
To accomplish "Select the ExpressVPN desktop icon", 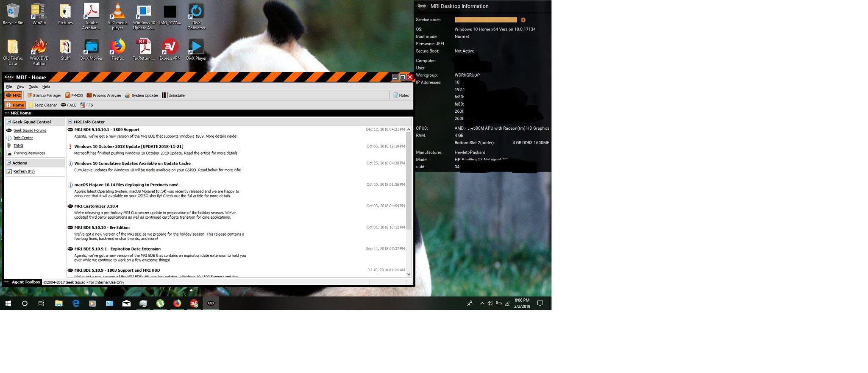I will point(170,49).
